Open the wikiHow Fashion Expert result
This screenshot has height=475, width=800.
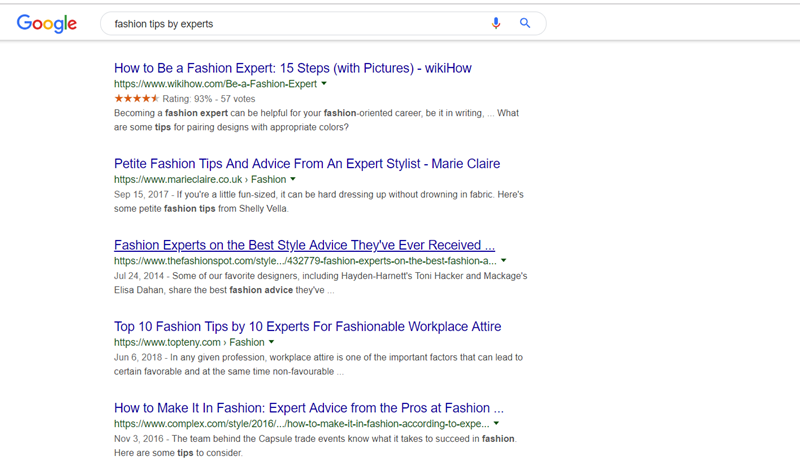[292, 68]
